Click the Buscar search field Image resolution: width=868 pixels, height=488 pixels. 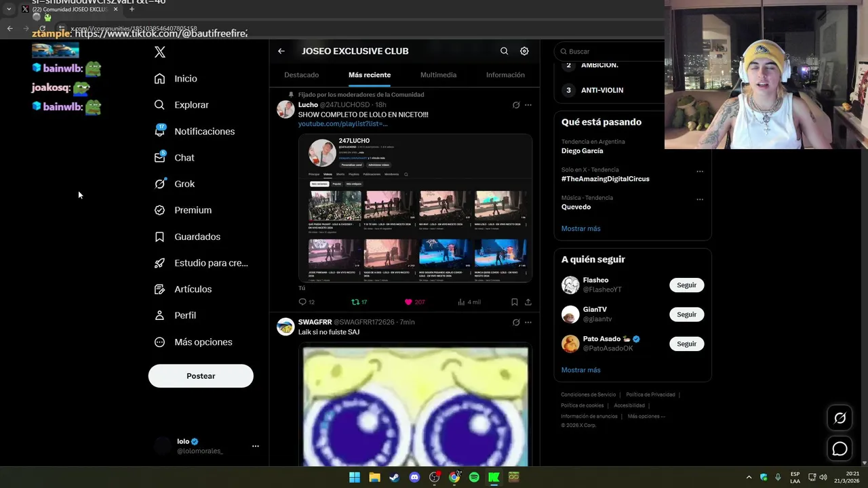(610, 52)
